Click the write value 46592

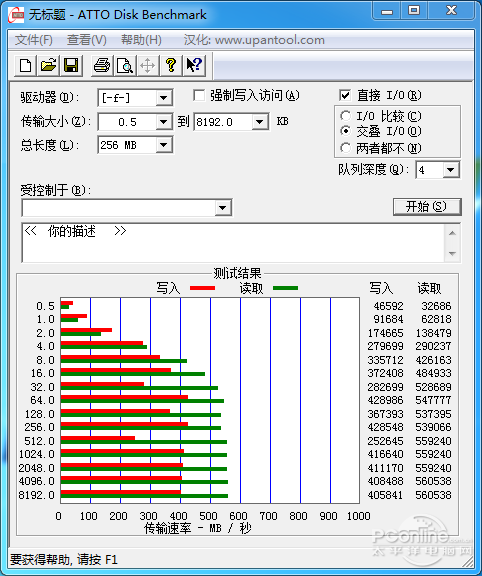coord(388,306)
